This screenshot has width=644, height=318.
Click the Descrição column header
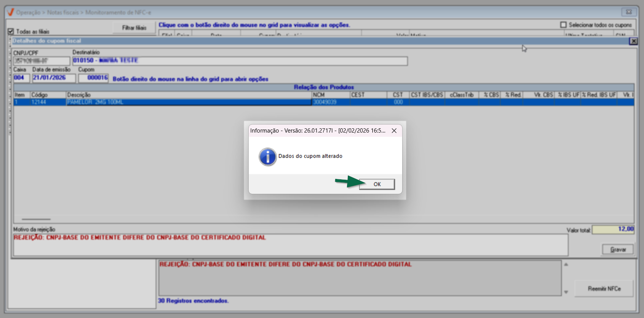click(x=189, y=95)
